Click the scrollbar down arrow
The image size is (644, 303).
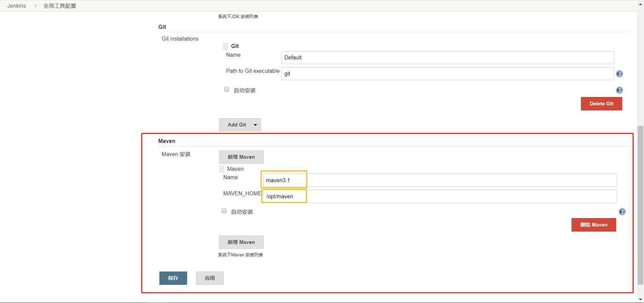[640, 299]
